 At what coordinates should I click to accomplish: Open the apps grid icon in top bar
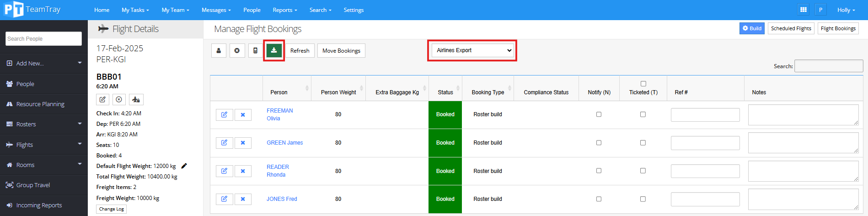point(803,10)
